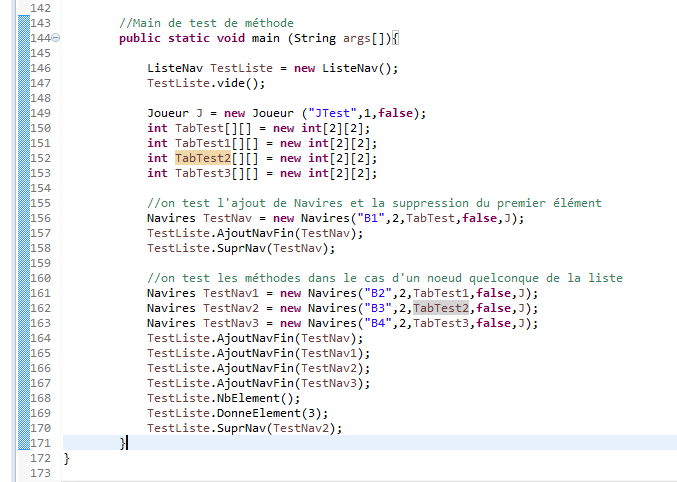
Task: Click the closing brace on line 171
Action: click(x=123, y=444)
